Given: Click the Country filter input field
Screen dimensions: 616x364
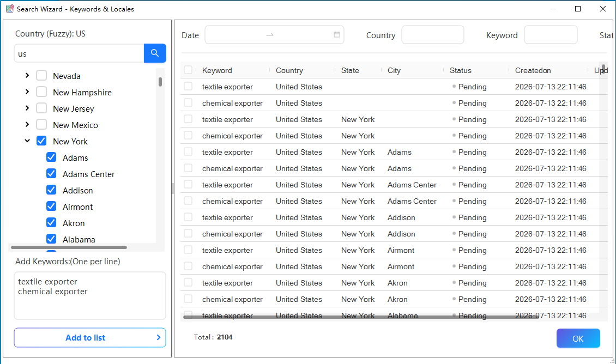Looking at the screenshot, I should pos(432,35).
